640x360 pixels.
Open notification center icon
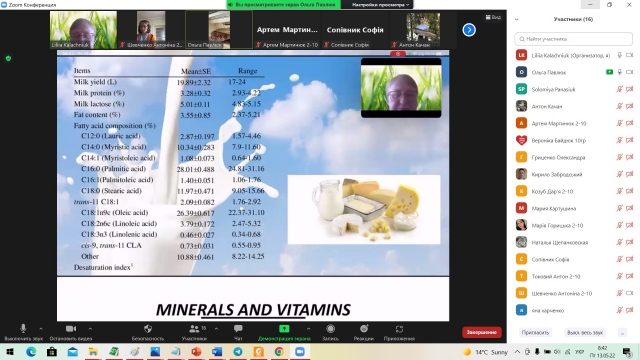(x=627, y=352)
